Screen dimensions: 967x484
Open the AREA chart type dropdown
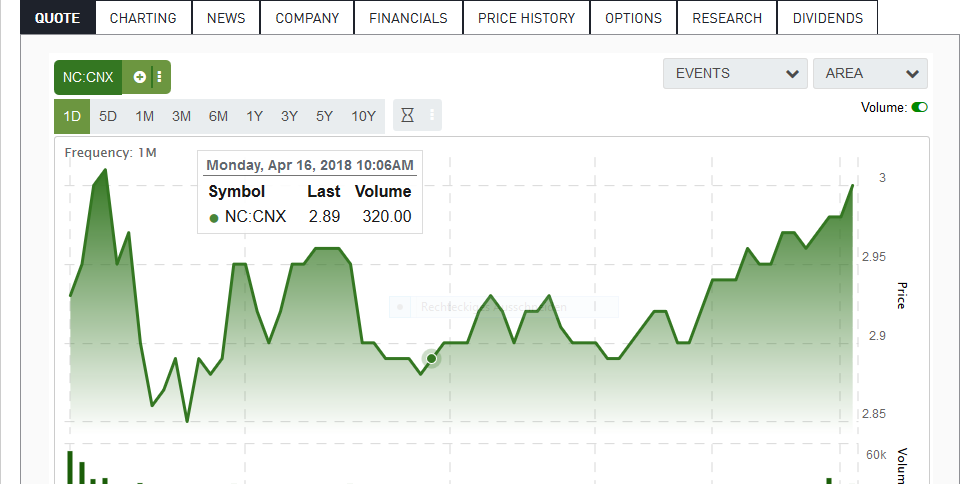point(869,73)
